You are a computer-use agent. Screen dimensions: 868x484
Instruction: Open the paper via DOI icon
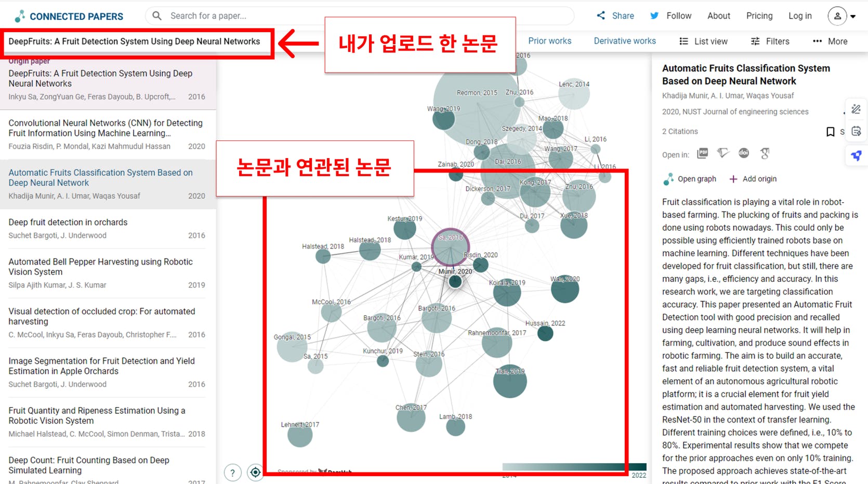coord(744,153)
